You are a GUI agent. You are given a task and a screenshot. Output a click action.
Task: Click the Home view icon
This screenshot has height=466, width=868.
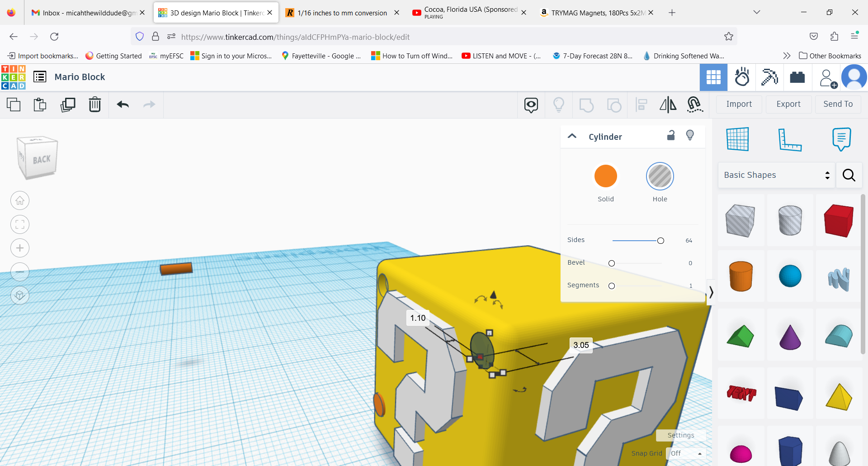20,200
